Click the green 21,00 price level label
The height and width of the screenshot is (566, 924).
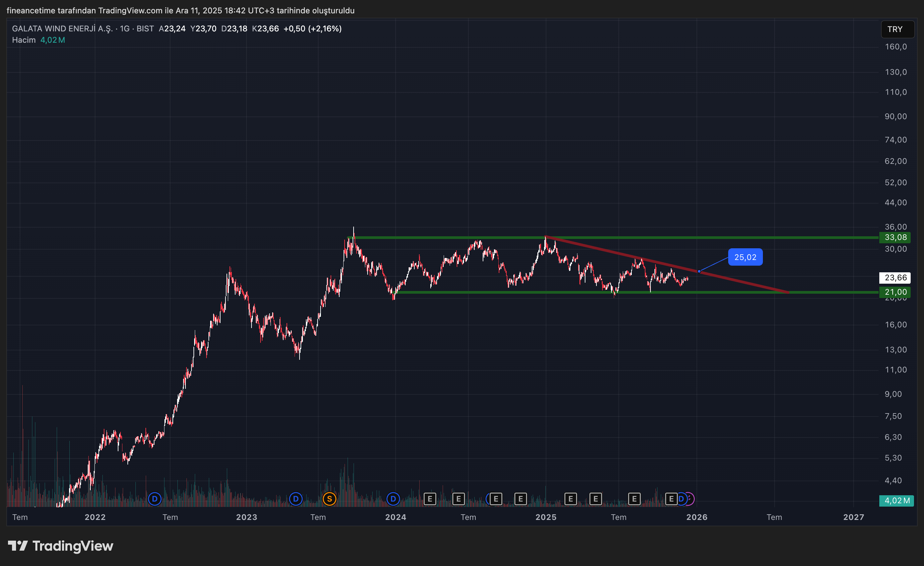tap(895, 292)
